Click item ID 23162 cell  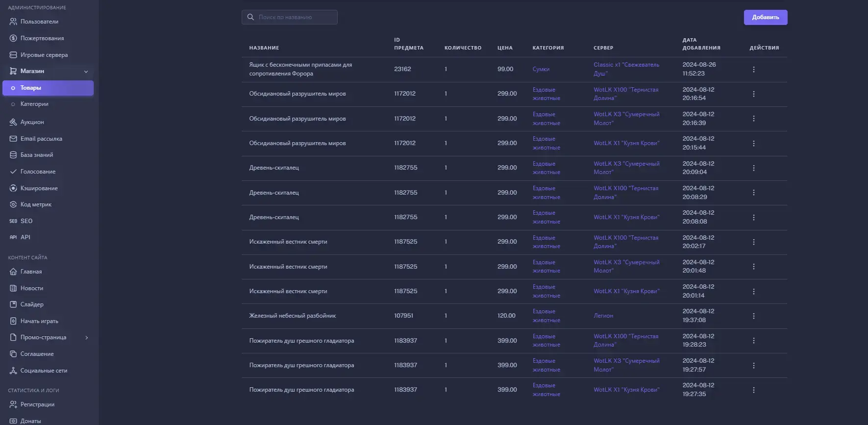click(402, 69)
